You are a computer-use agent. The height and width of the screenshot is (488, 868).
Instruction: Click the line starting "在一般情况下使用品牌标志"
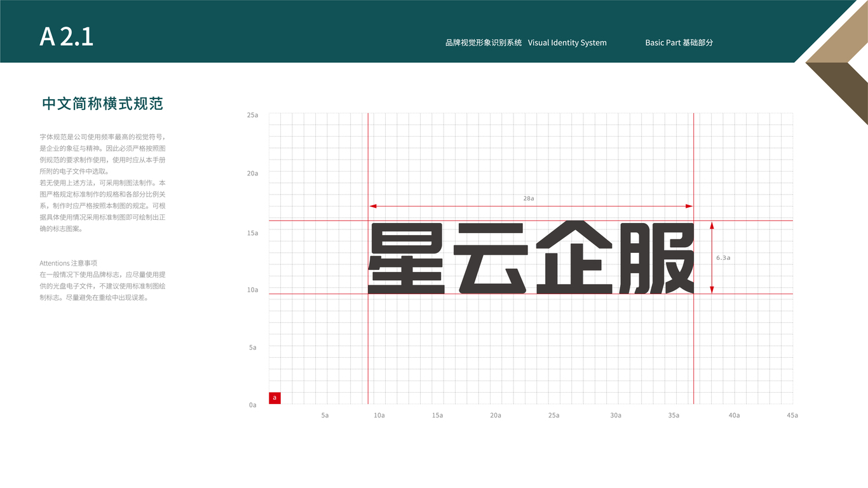103,274
